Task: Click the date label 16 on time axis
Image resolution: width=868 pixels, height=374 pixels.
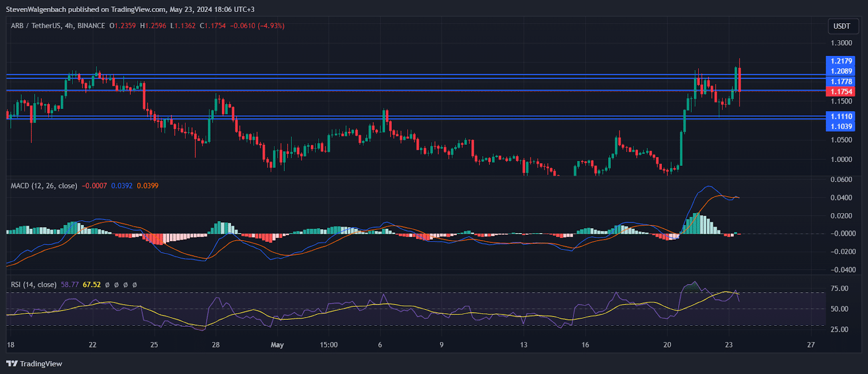Action: (x=585, y=345)
